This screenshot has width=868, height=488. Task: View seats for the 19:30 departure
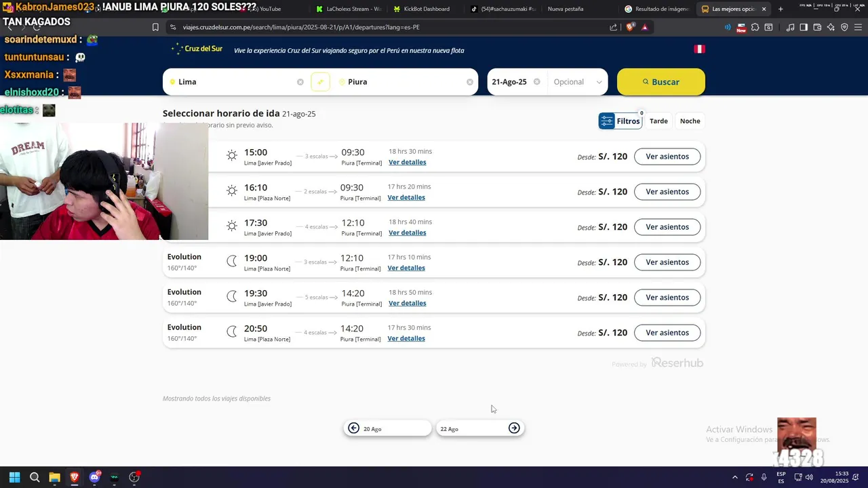click(667, 298)
